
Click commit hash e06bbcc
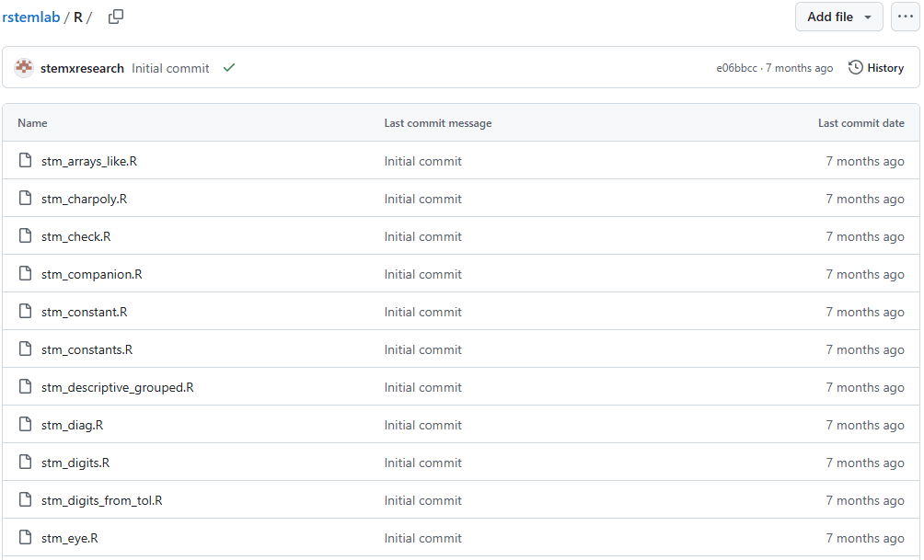pos(736,68)
